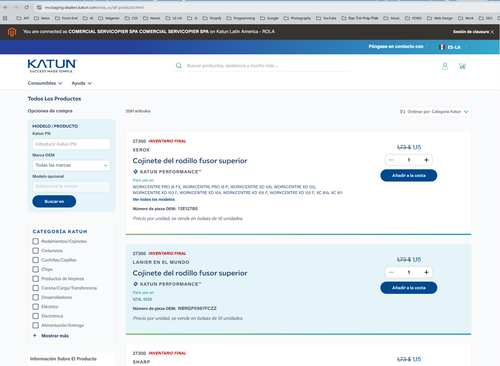Check the Cuchillas/Cepillos category filter

36,260
